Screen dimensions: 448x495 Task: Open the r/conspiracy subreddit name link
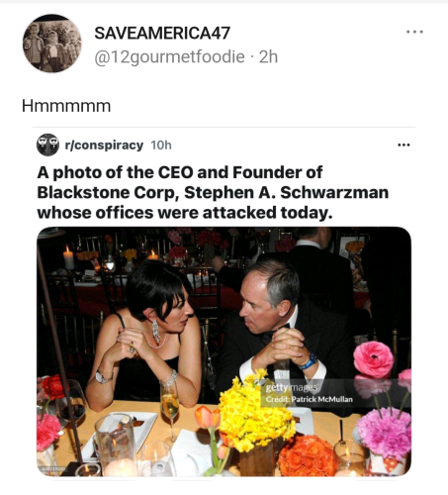pos(104,145)
